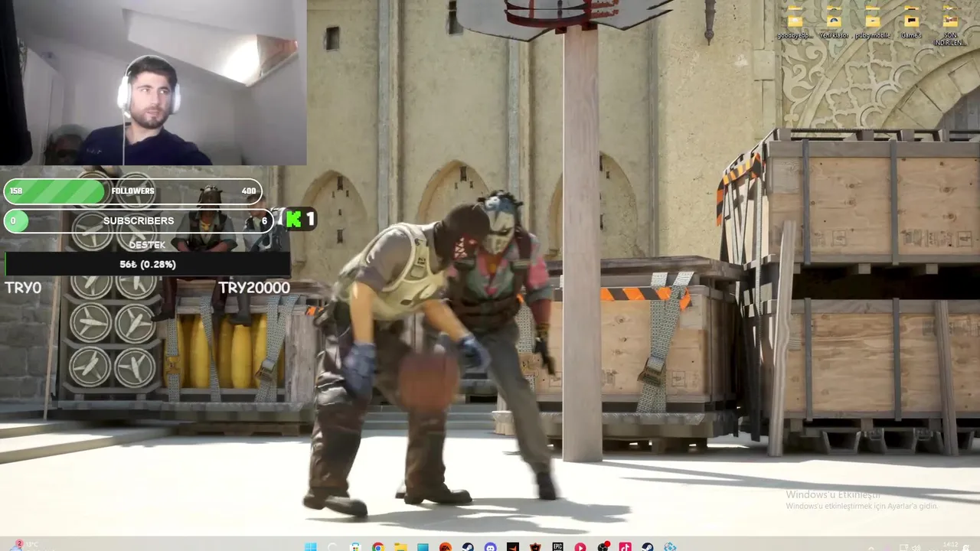Click the Subscribers goal progress bar

tap(139, 220)
